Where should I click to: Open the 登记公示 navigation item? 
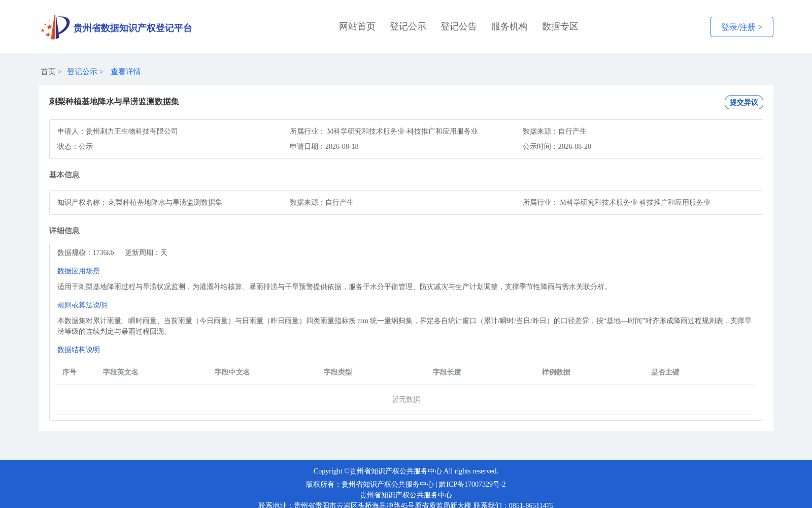[x=408, y=26]
